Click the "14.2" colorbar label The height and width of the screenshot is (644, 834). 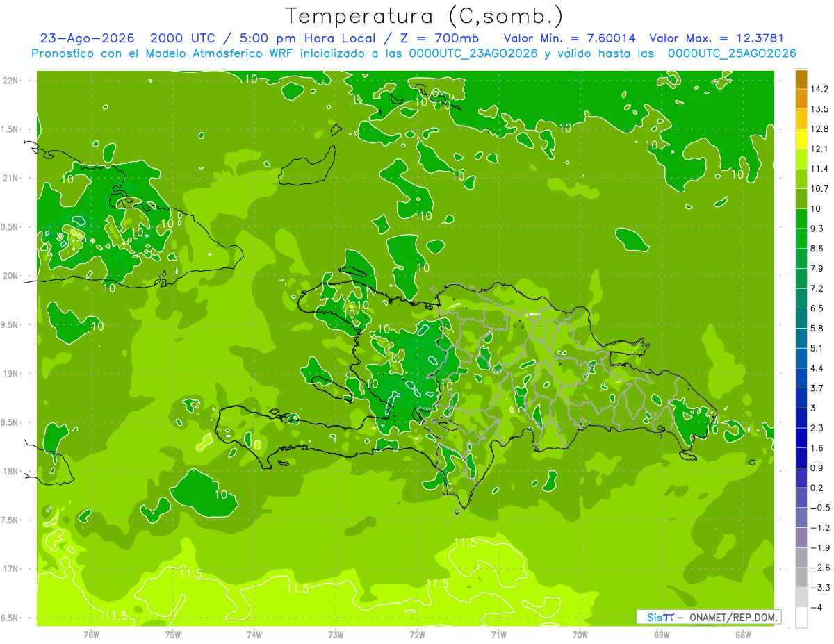(819, 89)
